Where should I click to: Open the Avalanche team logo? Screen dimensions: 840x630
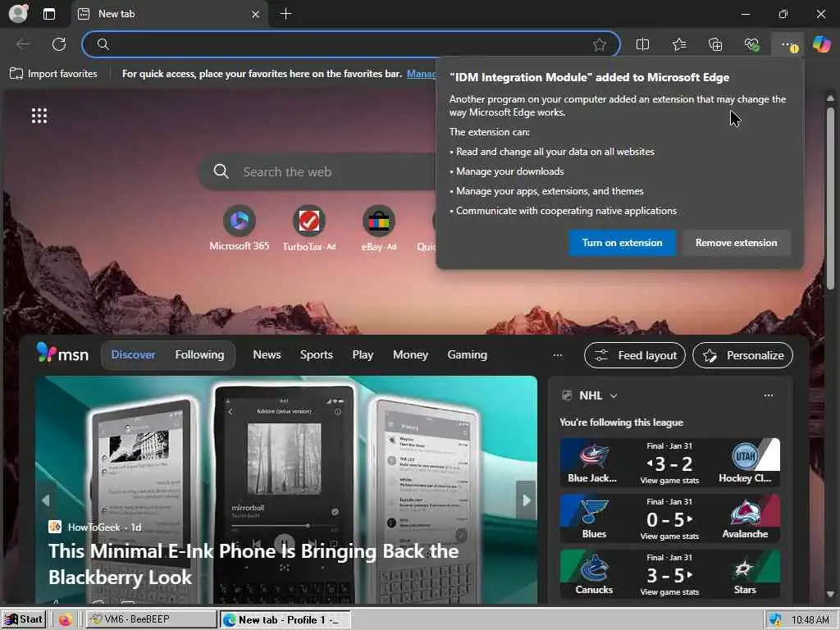coord(745,513)
